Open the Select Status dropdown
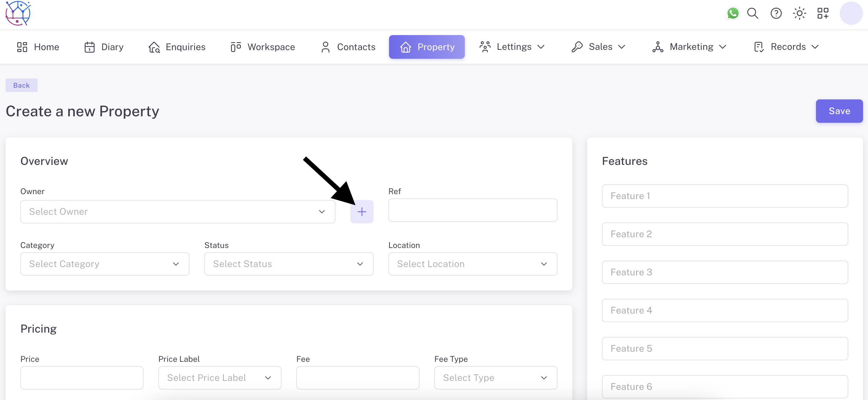 pyautogui.click(x=288, y=264)
